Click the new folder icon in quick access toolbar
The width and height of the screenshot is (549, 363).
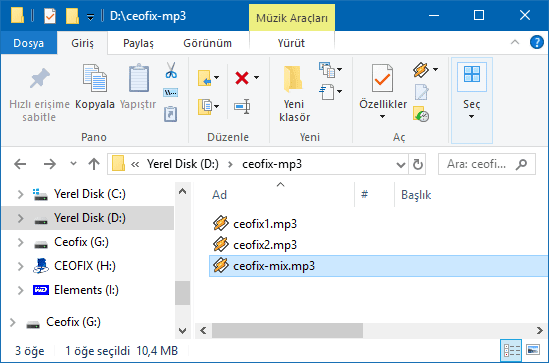coord(72,16)
